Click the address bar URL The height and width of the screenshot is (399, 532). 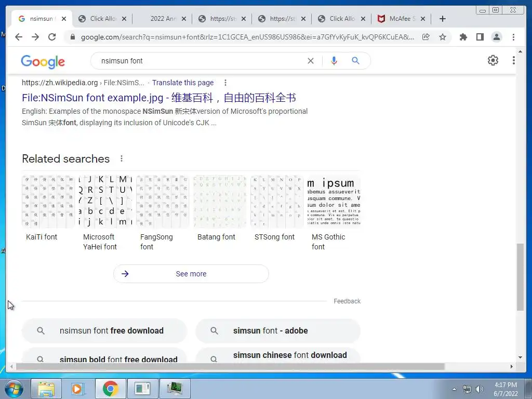(x=247, y=37)
